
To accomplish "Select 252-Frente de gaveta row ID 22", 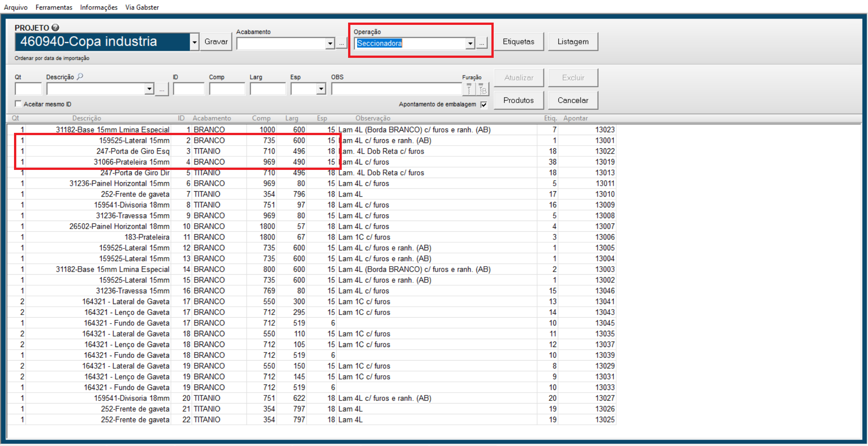I will click(x=311, y=420).
